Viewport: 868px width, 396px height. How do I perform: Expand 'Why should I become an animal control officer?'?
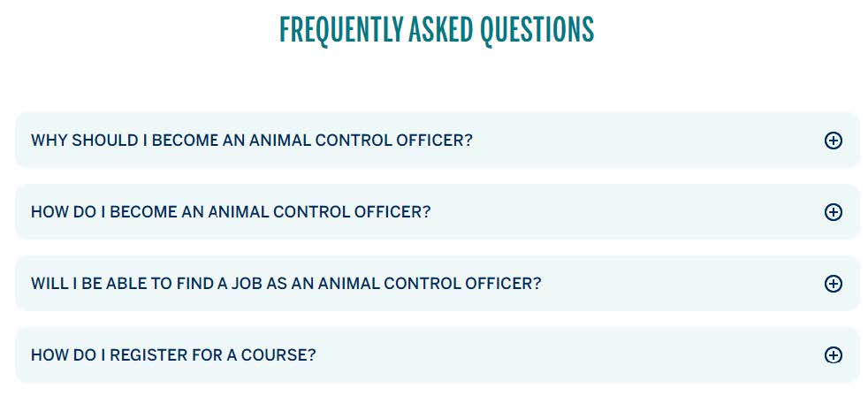pyautogui.click(x=252, y=141)
